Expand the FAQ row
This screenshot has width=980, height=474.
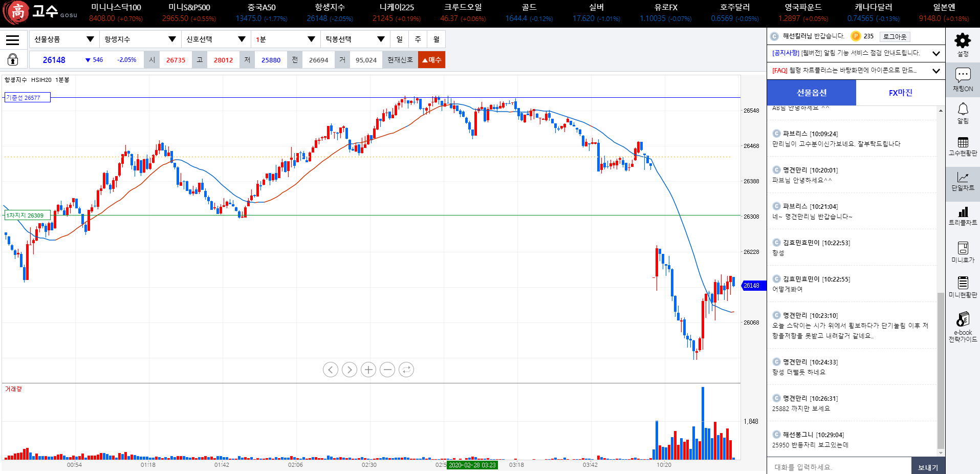(856, 71)
